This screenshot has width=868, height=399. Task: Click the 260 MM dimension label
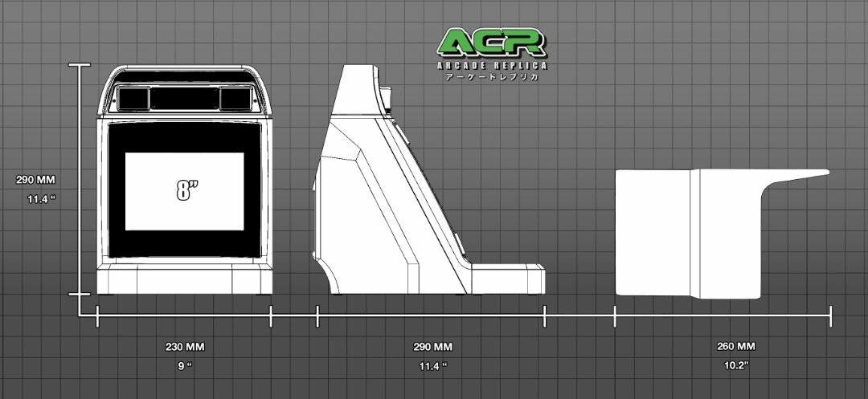735,347
